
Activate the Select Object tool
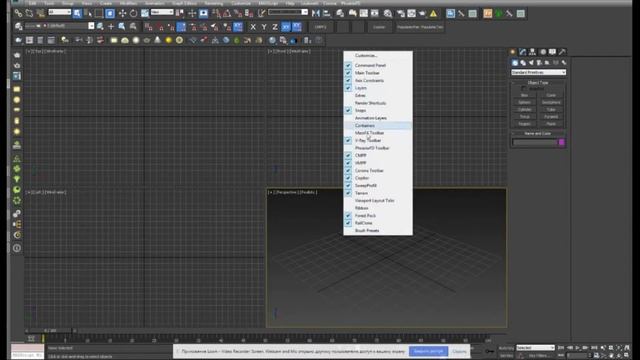(77, 13)
